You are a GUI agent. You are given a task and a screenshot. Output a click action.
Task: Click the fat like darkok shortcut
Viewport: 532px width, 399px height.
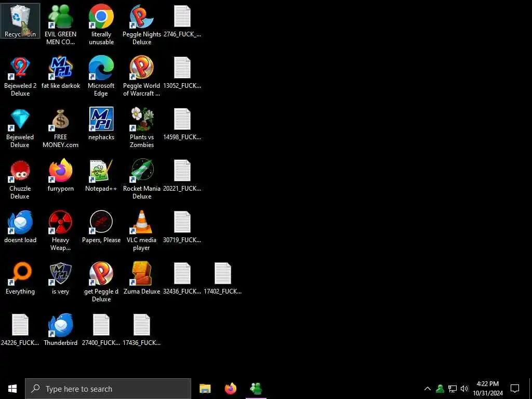60,73
